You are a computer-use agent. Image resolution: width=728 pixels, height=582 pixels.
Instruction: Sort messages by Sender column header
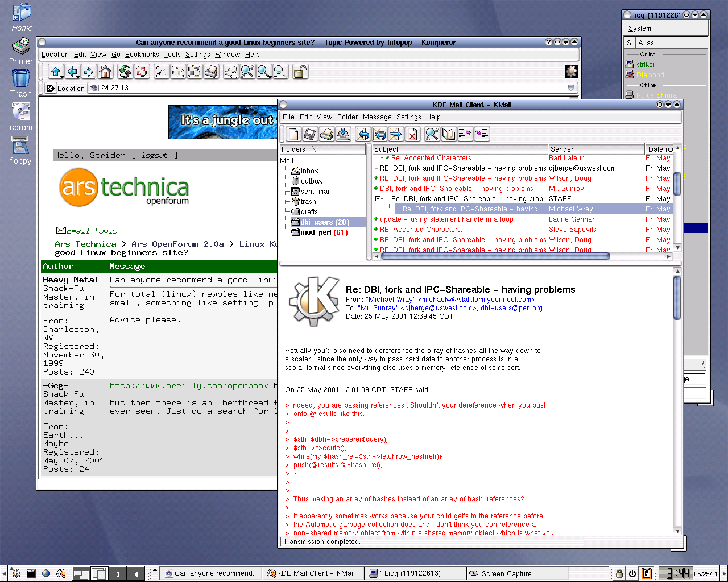click(x=595, y=149)
